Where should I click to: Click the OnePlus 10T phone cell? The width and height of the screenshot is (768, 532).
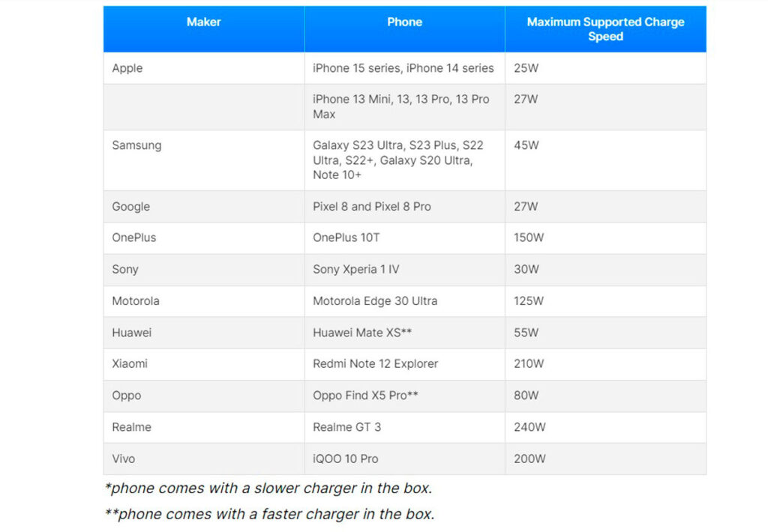(x=346, y=238)
